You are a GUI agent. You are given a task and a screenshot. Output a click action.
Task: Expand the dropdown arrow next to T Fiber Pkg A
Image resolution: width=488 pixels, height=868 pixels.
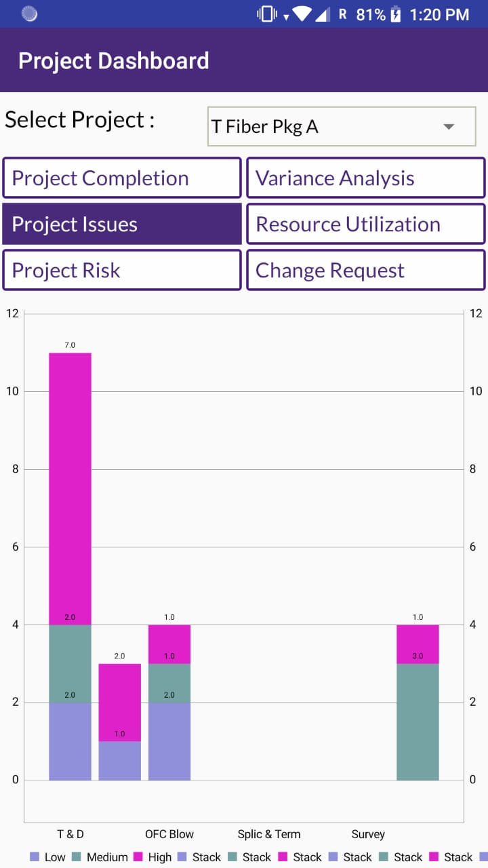447,126
